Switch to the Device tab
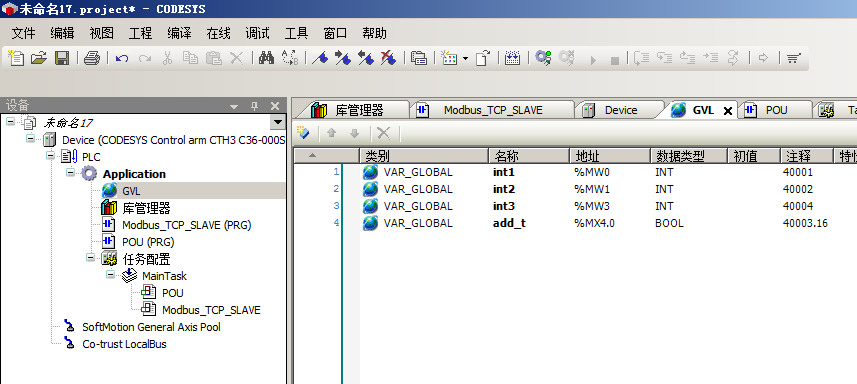This screenshot has height=384, width=857. (x=619, y=110)
